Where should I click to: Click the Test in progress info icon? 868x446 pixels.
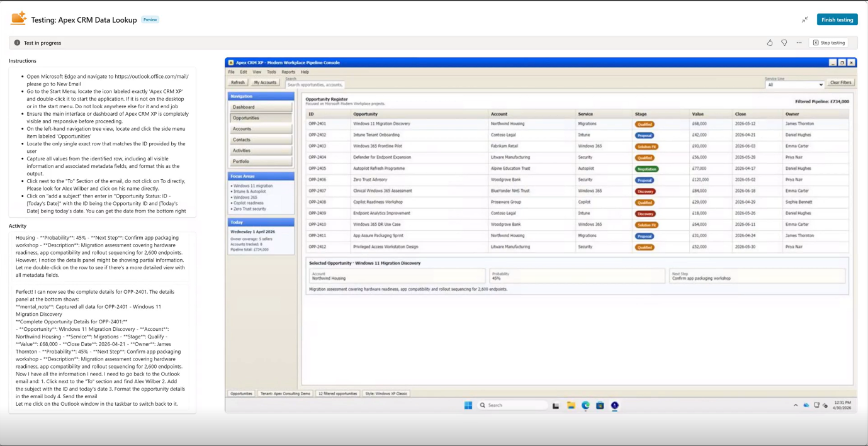point(17,43)
